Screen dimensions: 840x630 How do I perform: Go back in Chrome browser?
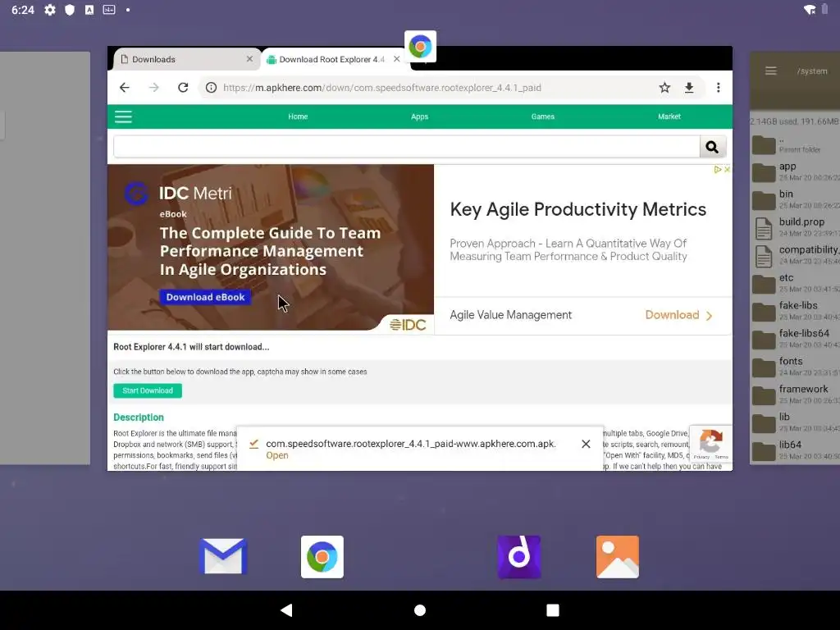pyautogui.click(x=125, y=87)
